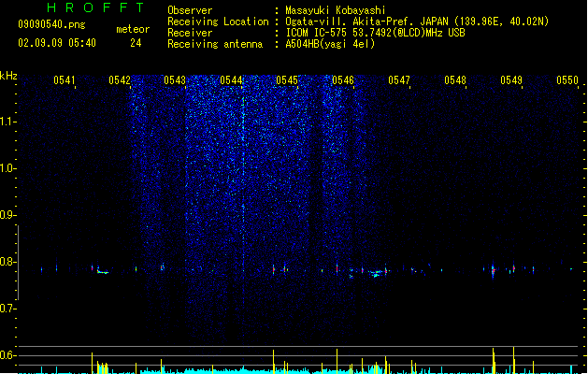Click the A504HB(yagi 4el) antenna value
Image resolution: width=588 pixels, height=374 pixels.
pos(330,44)
